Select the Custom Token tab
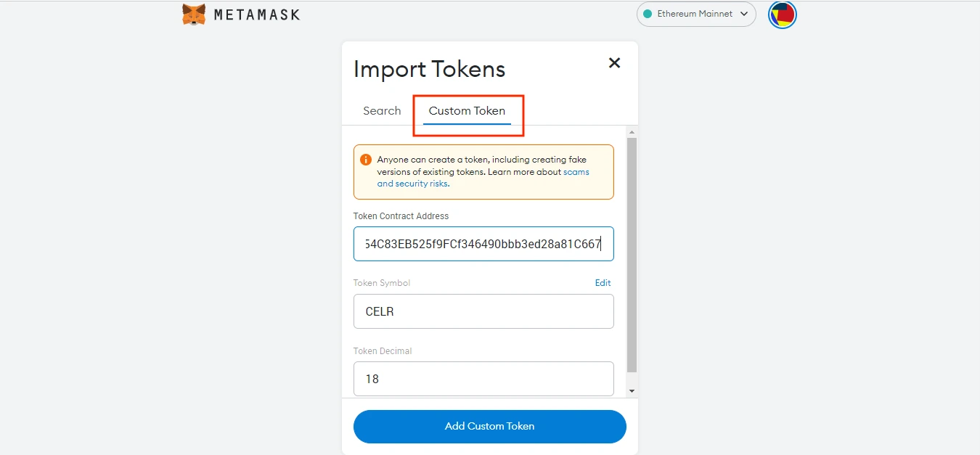The height and width of the screenshot is (455, 980). pos(467,111)
